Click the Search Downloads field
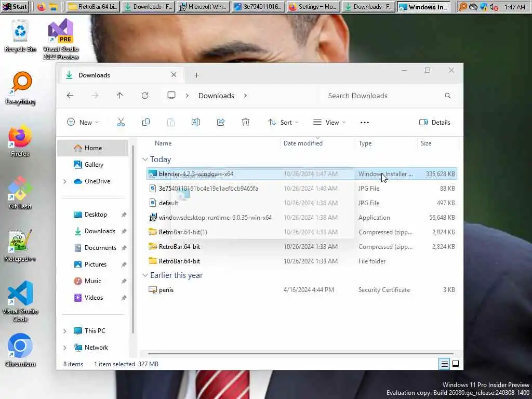 pos(389,96)
